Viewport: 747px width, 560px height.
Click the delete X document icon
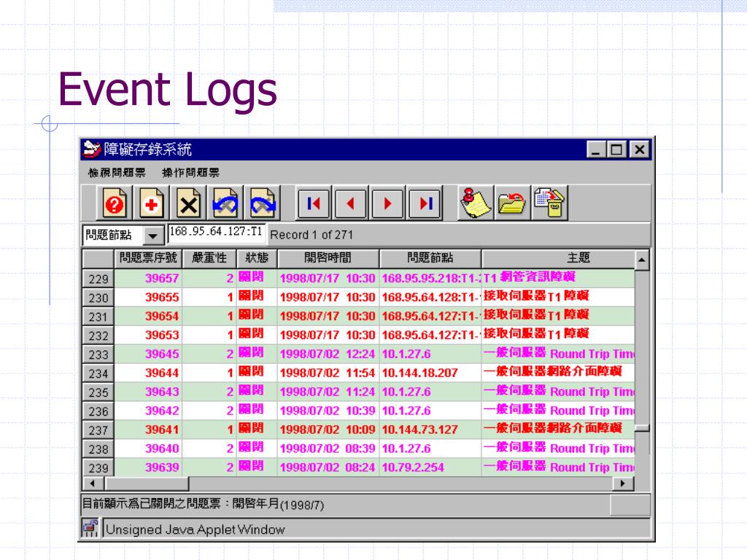(188, 203)
